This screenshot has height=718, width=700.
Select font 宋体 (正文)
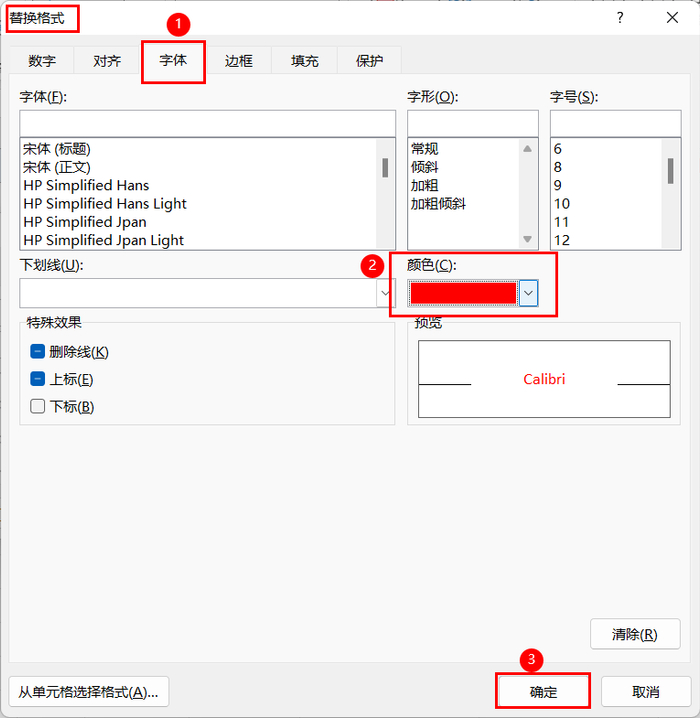(57, 167)
